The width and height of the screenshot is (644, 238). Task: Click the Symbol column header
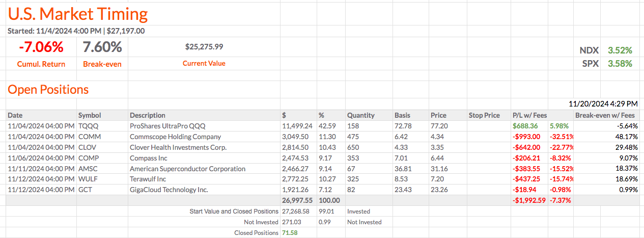pyautogui.click(x=90, y=115)
